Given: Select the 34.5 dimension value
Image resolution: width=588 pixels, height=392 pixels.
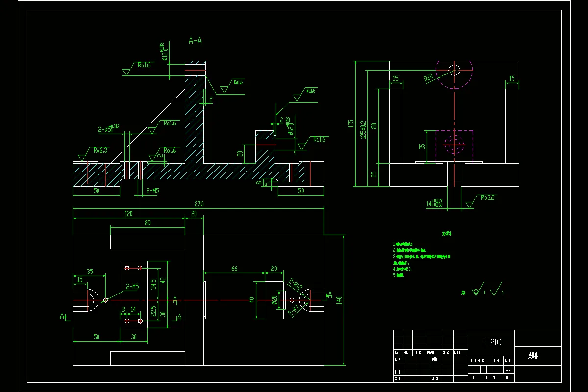Looking at the screenshot, I should tap(153, 284).
